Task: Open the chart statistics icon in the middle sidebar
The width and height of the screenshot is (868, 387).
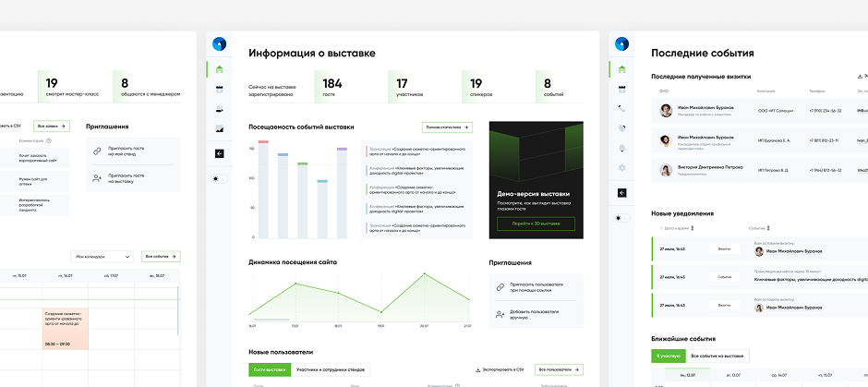Action: (219, 128)
